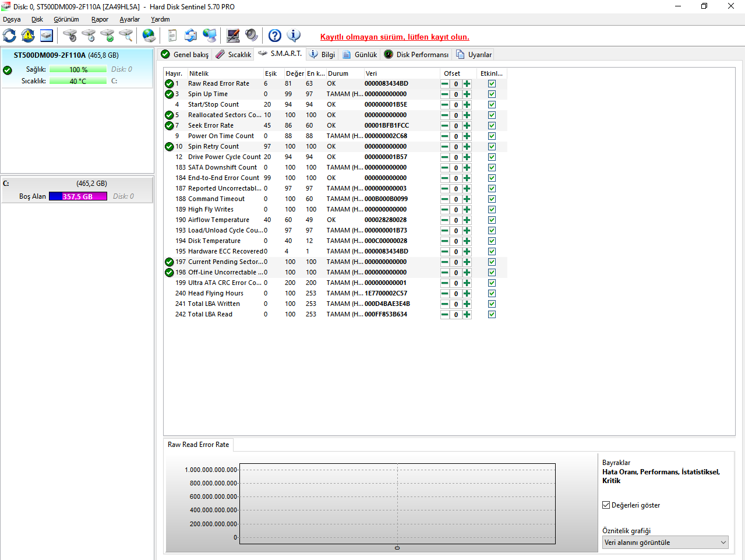The image size is (745, 560).
Task: Click green plus offset for Disk Temperature row
Action: pyautogui.click(x=467, y=241)
